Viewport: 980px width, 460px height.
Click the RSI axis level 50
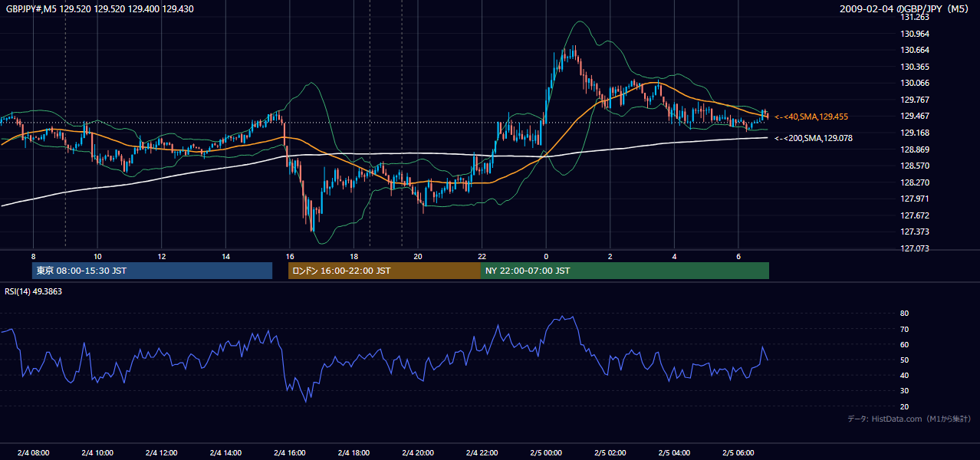tap(905, 360)
